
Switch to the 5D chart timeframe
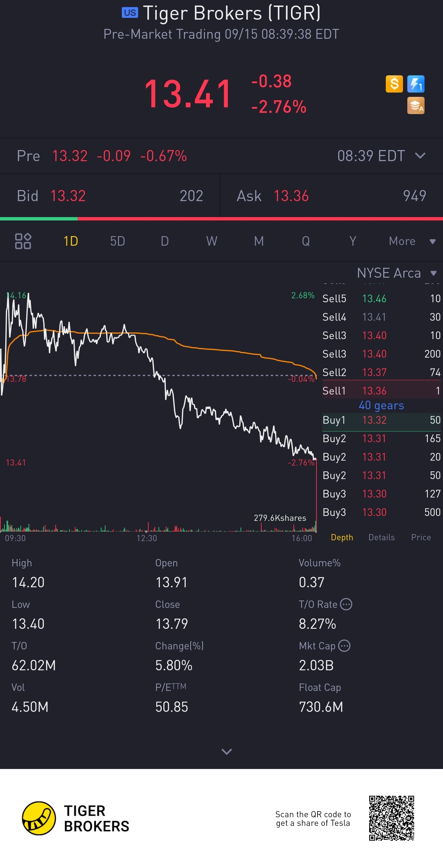tap(118, 241)
